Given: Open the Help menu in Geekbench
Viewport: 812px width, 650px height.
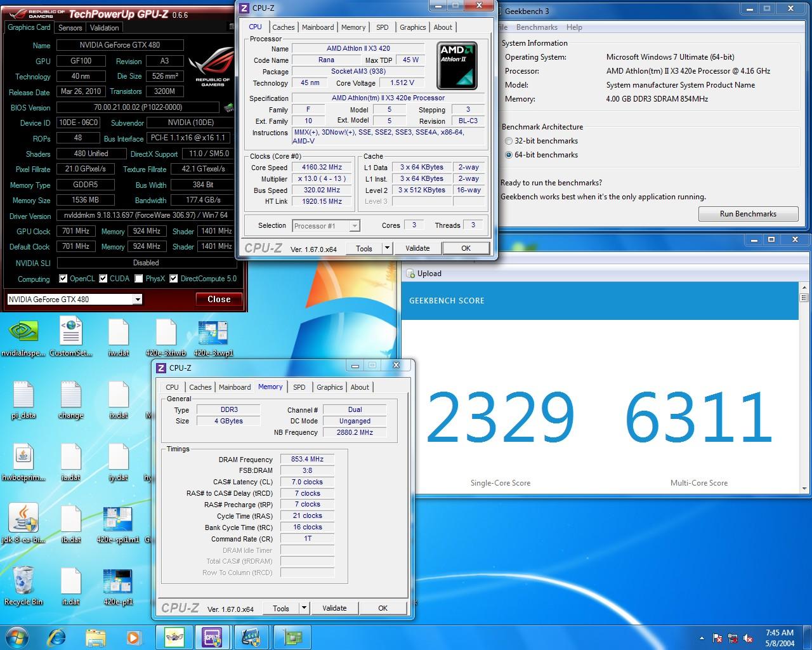Looking at the screenshot, I should click(x=574, y=27).
